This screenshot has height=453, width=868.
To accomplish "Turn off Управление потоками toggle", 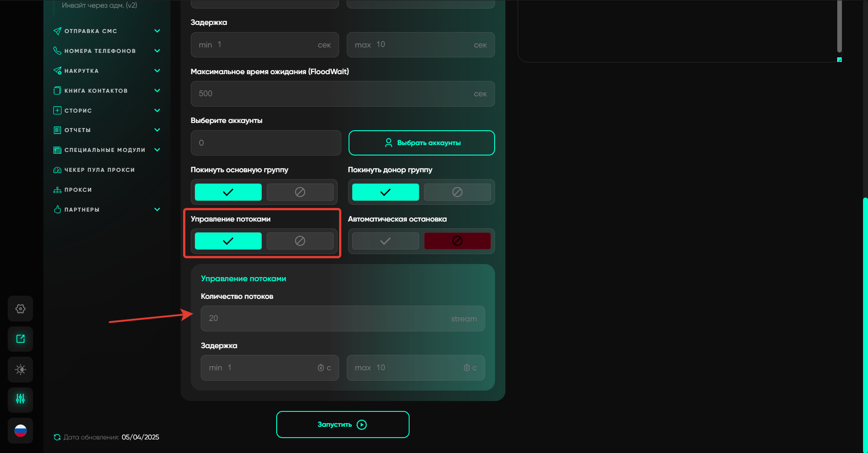I will point(300,241).
